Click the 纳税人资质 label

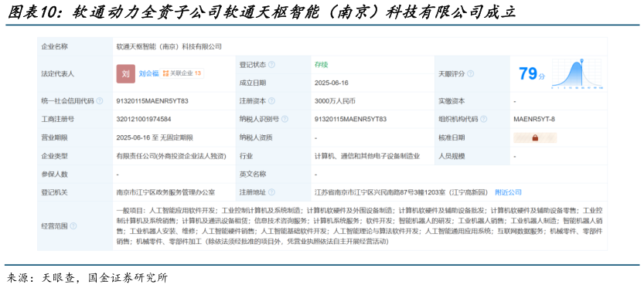click(x=257, y=138)
